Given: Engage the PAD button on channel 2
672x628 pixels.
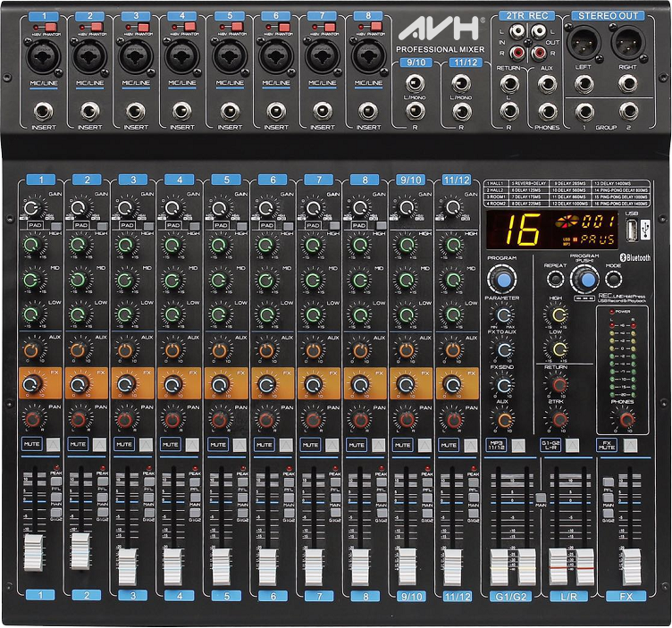Looking at the screenshot, I should 103,226.
